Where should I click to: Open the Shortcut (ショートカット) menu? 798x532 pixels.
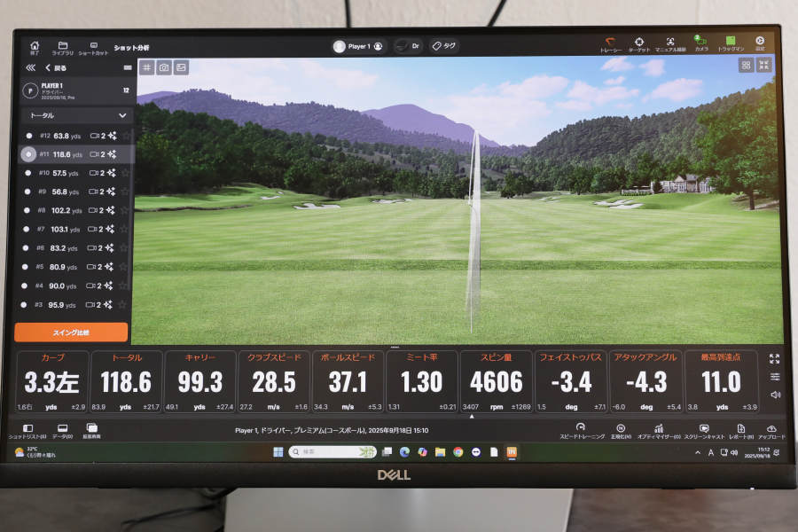93,48
